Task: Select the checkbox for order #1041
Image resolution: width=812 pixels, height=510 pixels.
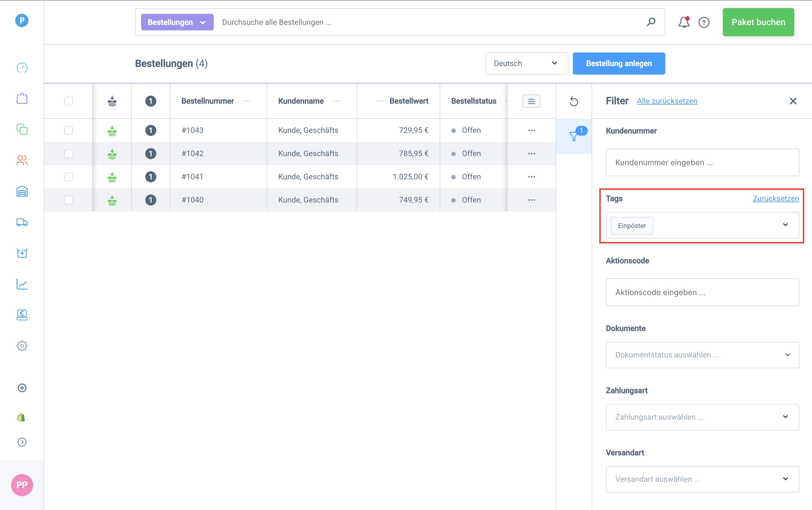Action: click(x=68, y=177)
